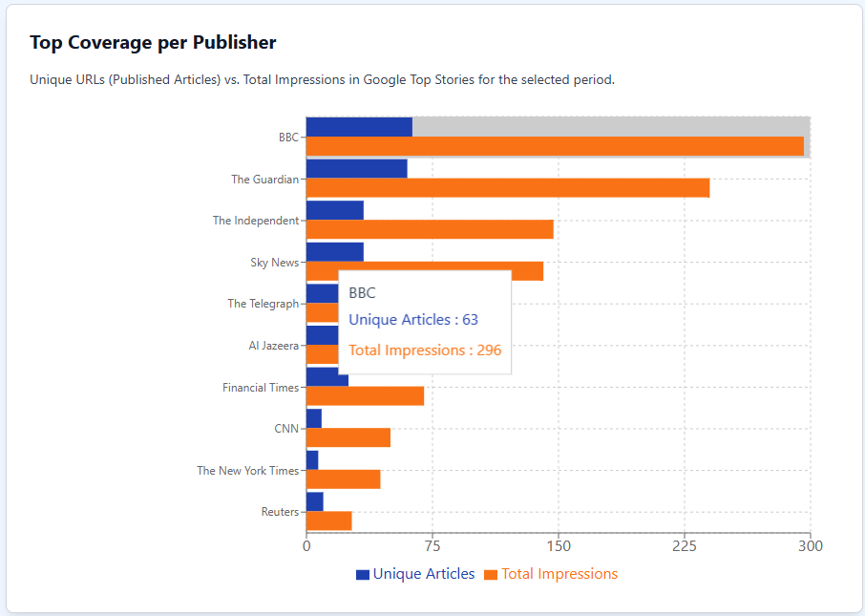Click the Top Coverage per Publisher heading
This screenshot has width=865, height=616.
click(153, 43)
